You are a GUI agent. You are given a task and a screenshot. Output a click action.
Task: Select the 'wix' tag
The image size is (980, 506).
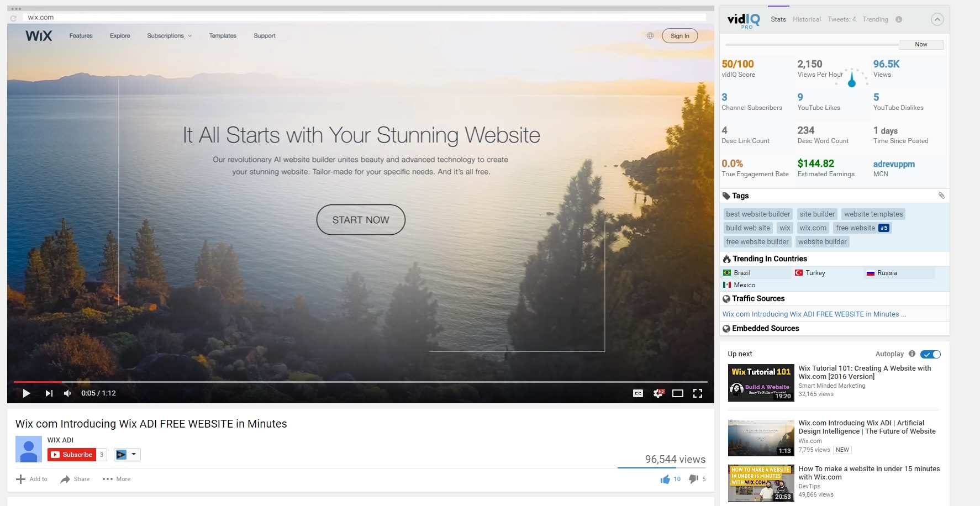(x=785, y=228)
